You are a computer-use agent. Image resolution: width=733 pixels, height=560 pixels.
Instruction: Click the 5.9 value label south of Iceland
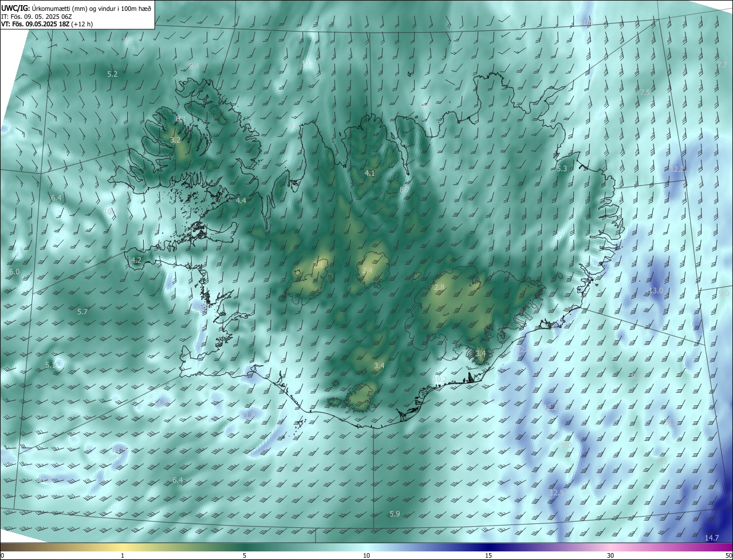coord(395,514)
